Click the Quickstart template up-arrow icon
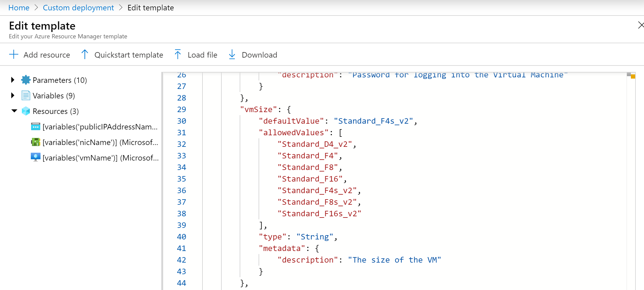644x290 pixels. click(85, 55)
